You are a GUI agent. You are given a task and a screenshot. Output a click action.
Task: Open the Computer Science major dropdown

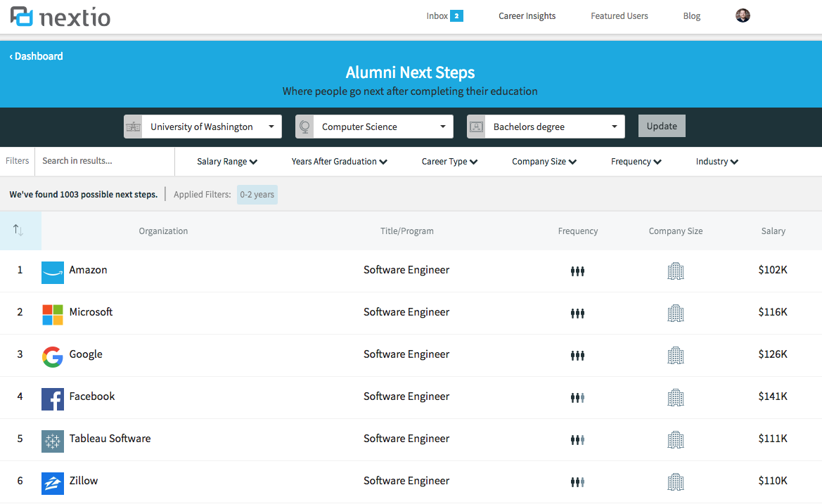[374, 127]
